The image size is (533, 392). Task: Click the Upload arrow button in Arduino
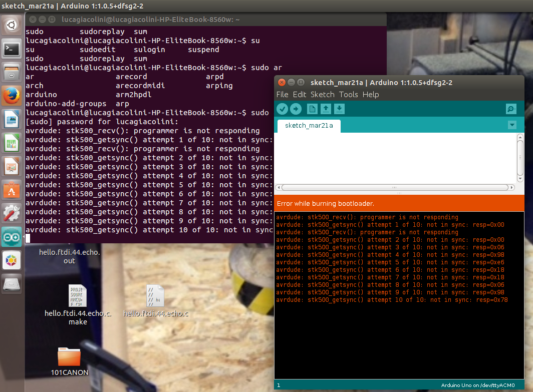(296, 109)
